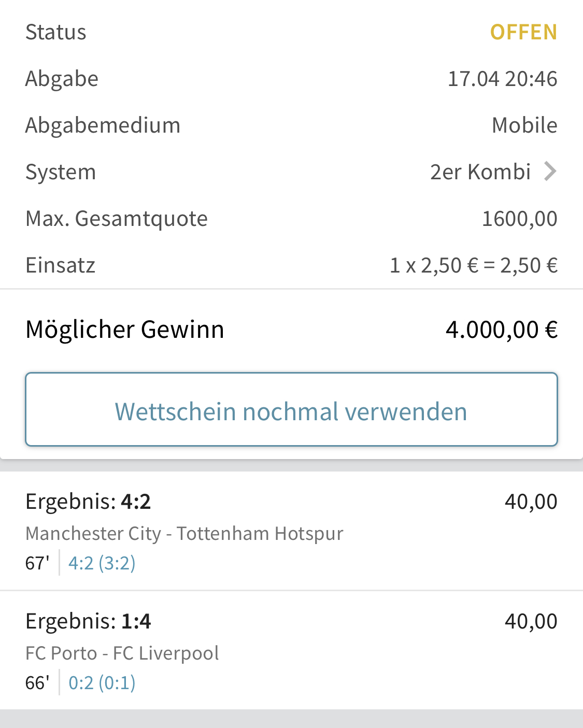Click the 40,00 odds for Manchester City bet
This screenshot has height=728, width=583.
pyautogui.click(x=531, y=502)
